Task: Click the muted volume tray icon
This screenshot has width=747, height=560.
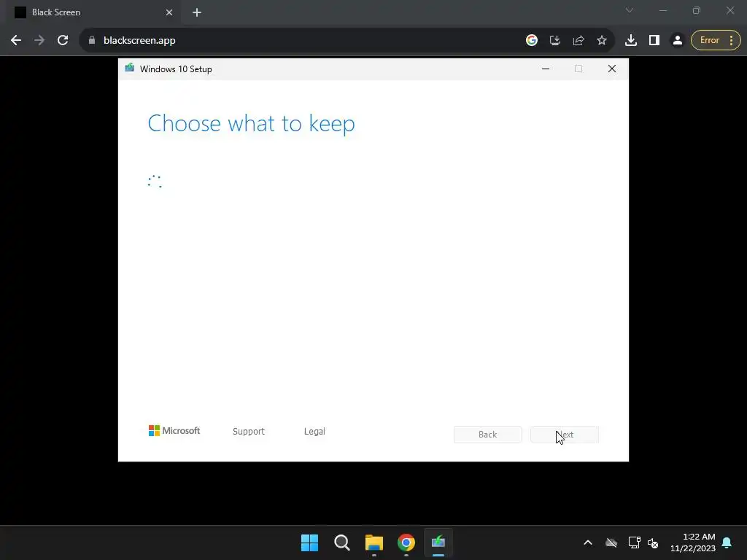Action: coord(653,542)
